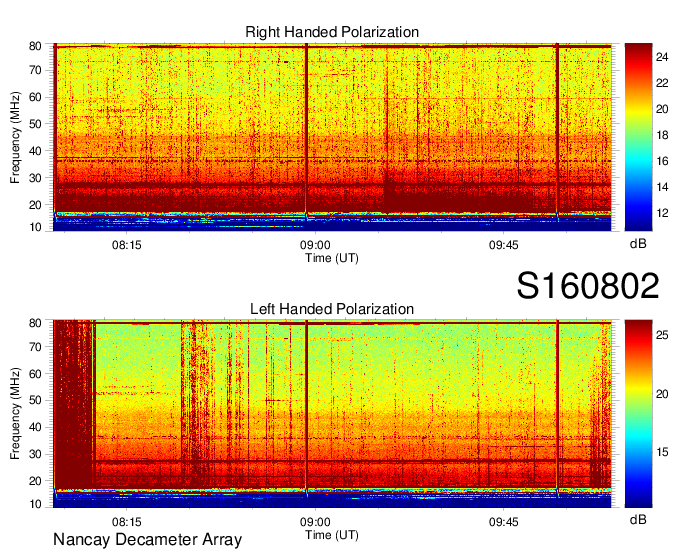Click the Left Handed panel's "Frequency (MHz)" axis label

(x=15, y=414)
